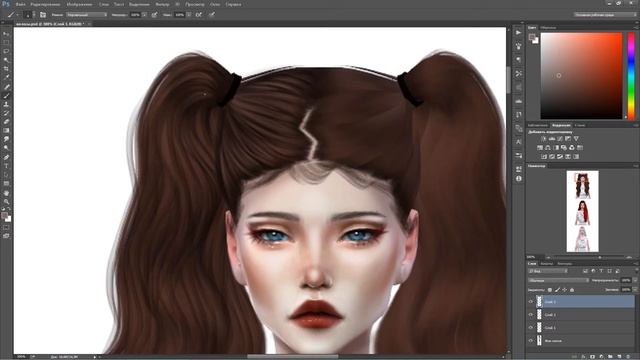Open the workspace switcher dropdown
Screen dimensions: 640x360
point(604,15)
